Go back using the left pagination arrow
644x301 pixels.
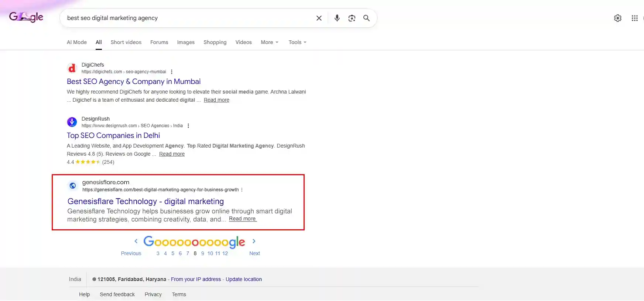(136, 241)
